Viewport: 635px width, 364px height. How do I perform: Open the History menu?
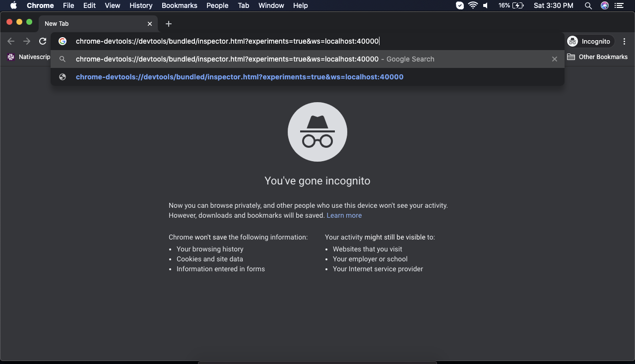click(x=140, y=5)
